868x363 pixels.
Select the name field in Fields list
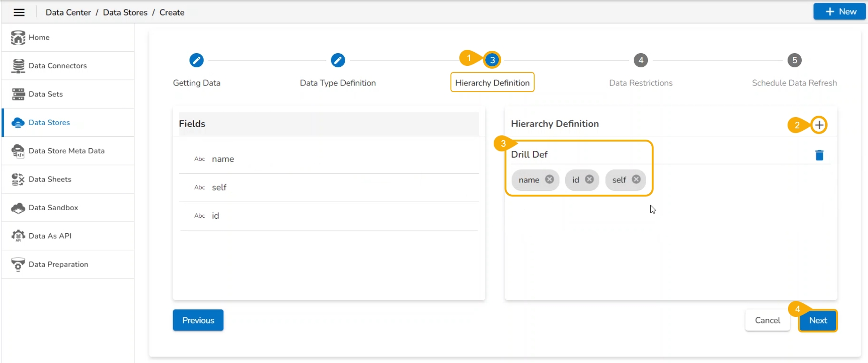[x=223, y=159]
